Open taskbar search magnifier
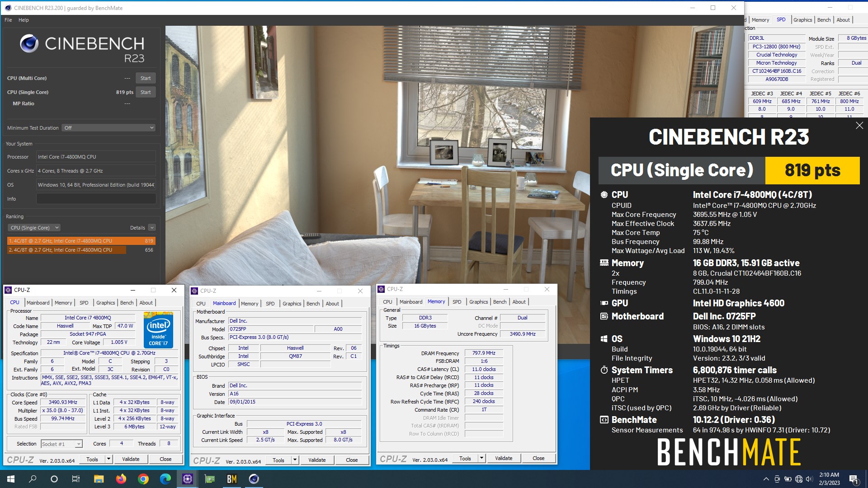 click(x=33, y=479)
